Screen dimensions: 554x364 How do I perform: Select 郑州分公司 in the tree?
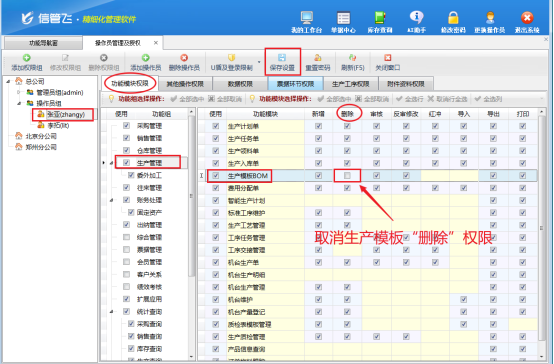click(x=41, y=147)
